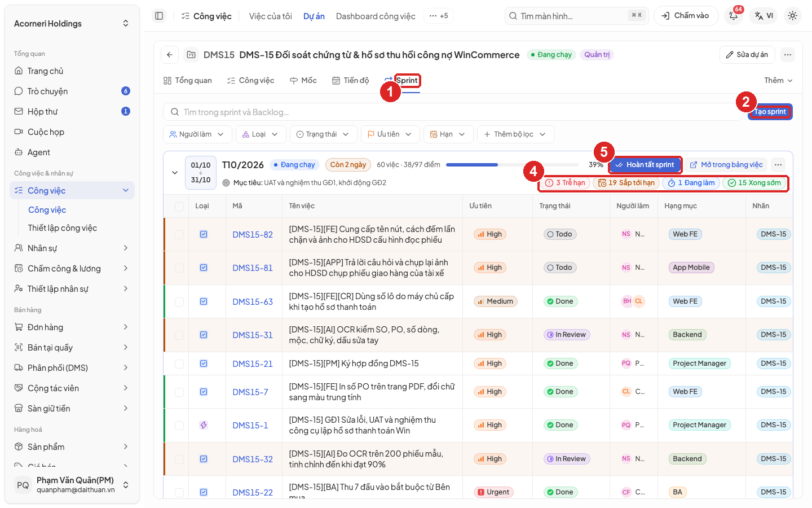Click the sprint progress bar at 39%

(x=512, y=165)
